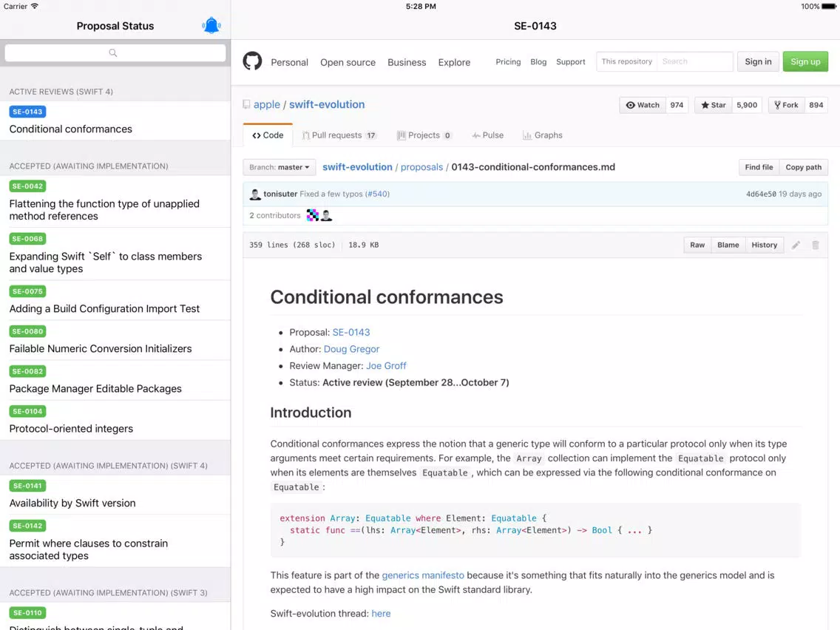Open the Pricing link
Viewport: 840px width, 630px height.
pyautogui.click(x=508, y=61)
